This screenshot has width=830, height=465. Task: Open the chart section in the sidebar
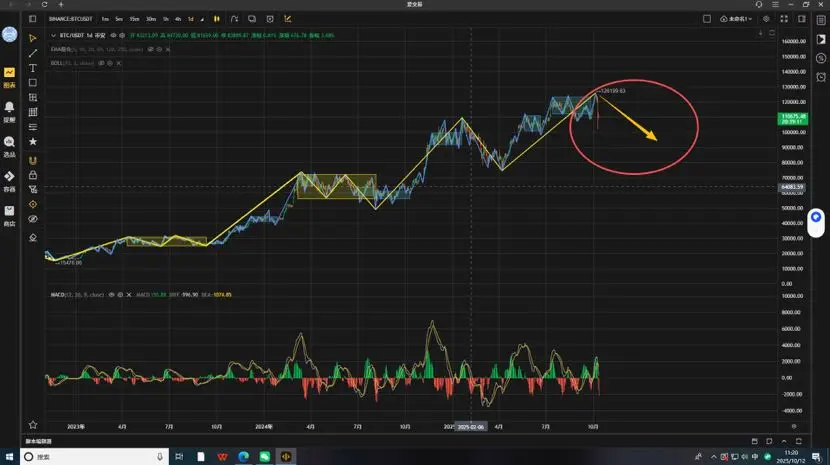10,77
